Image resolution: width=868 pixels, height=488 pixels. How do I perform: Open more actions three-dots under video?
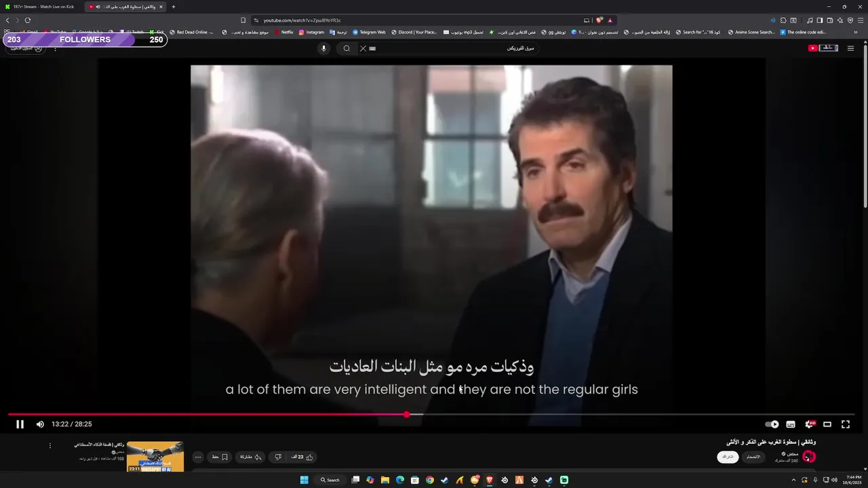[198, 457]
